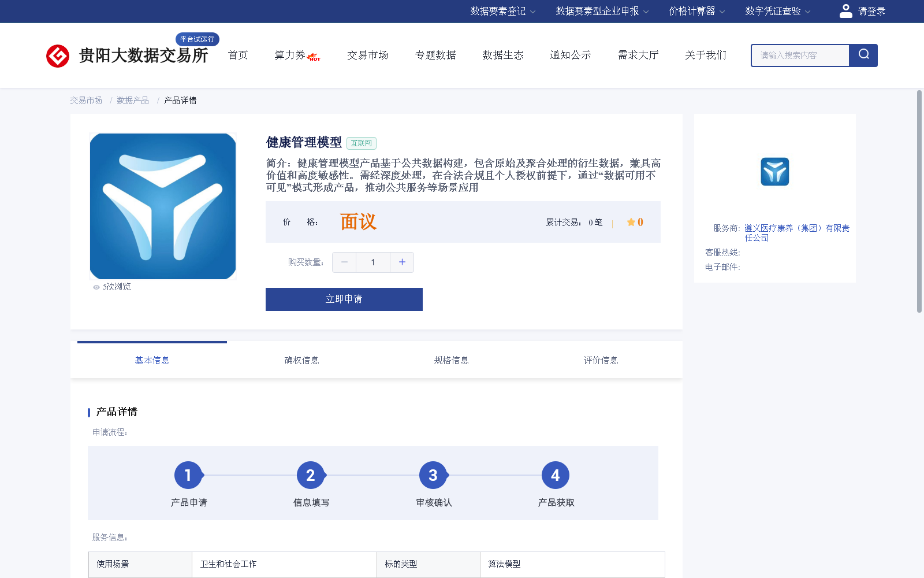Click step 4 产品获取 circle
924x578 pixels.
pyautogui.click(x=556, y=475)
